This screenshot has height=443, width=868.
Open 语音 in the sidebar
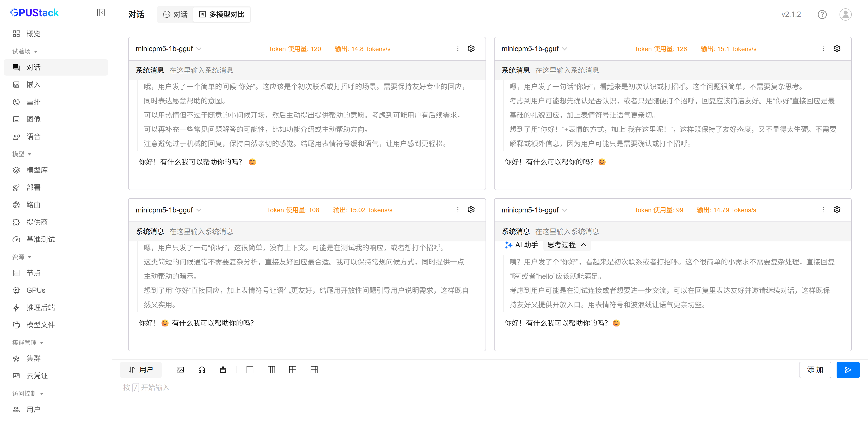coord(56,137)
